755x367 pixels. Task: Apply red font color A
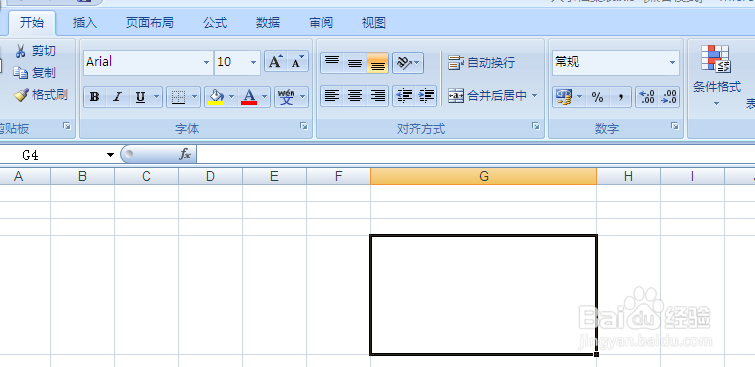249,97
